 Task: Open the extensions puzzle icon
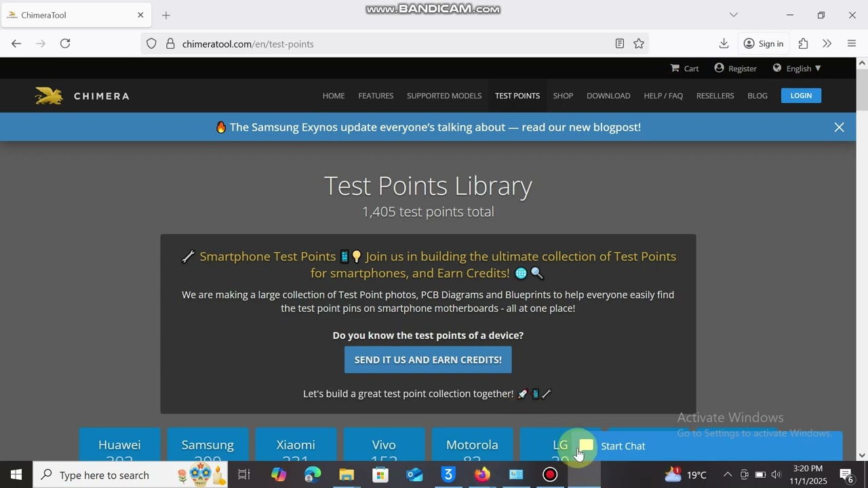click(803, 43)
